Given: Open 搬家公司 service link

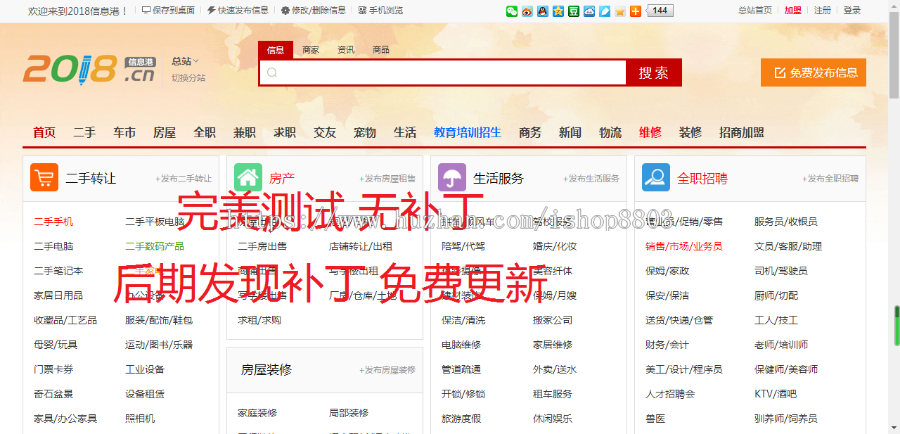Looking at the screenshot, I should 553,320.
